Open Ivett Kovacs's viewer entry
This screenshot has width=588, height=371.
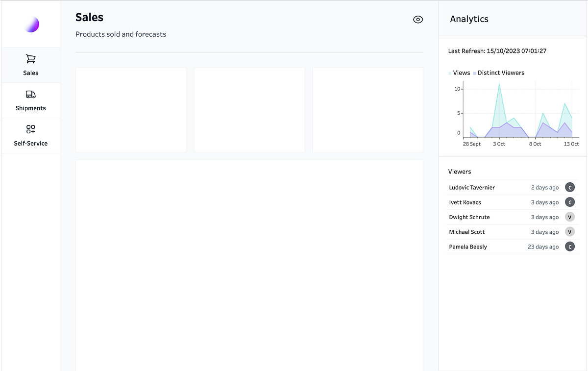tap(465, 202)
